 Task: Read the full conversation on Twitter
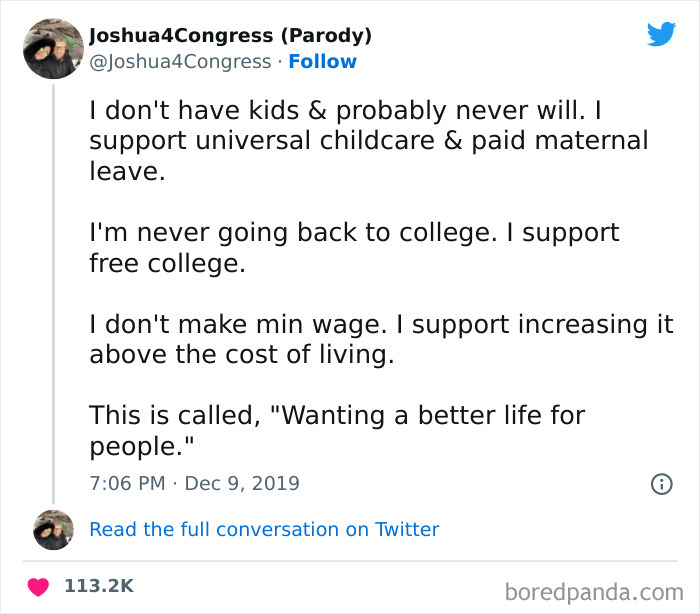[264, 530]
